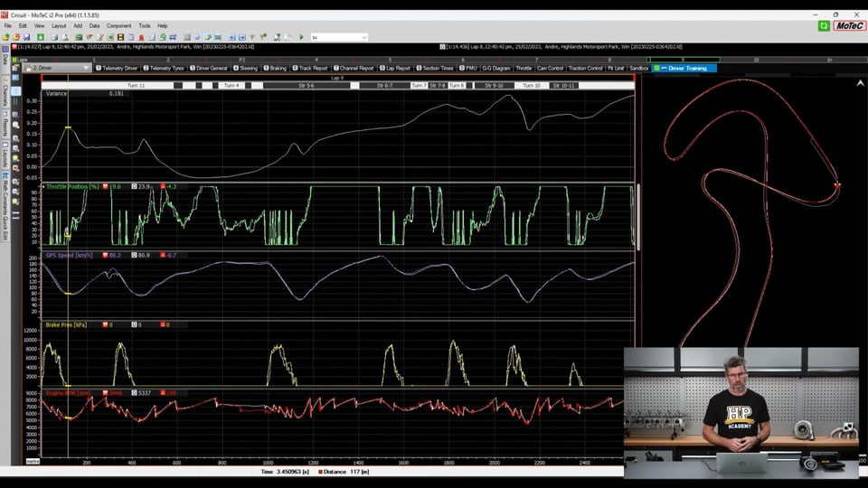Open the Data menu
The image size is (868, 488).
tap(95, 25)
